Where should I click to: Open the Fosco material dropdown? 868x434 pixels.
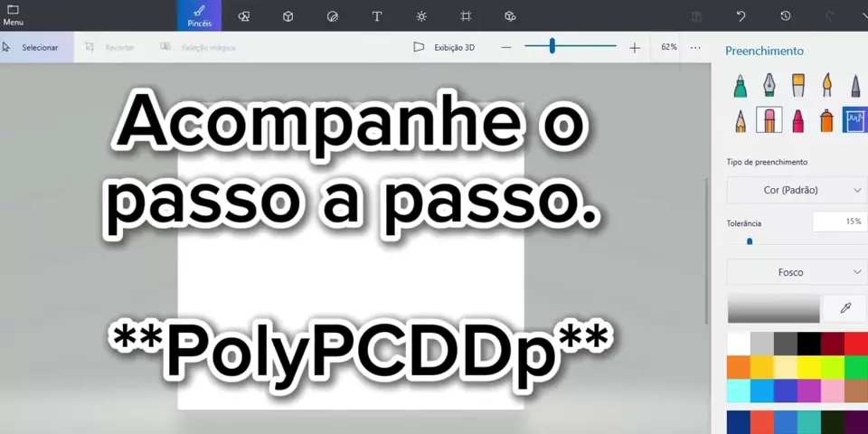pos(797,272)
